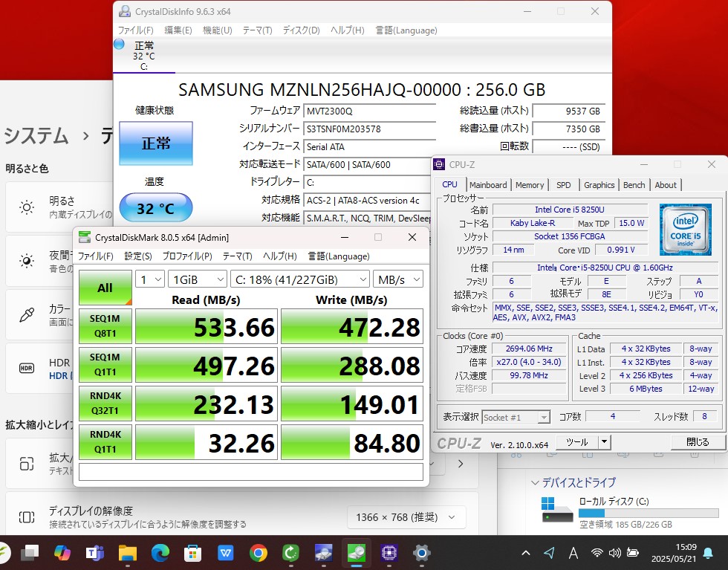The width and height of the screenshot is (728, 570).
Task: Open CrystalDiskInfo 機能(U) menu
Action: click(x=217, y=30)
